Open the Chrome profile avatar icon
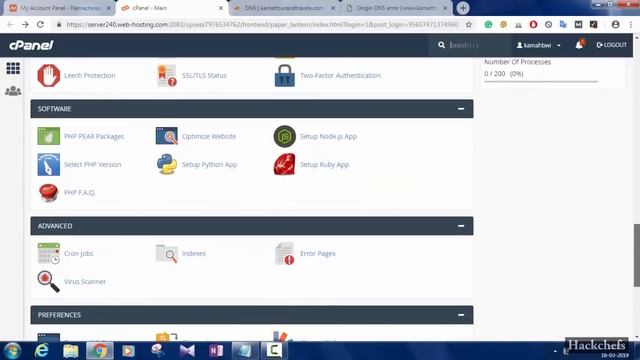The height and width of the screenshot is (360, 640). point(616,24)
